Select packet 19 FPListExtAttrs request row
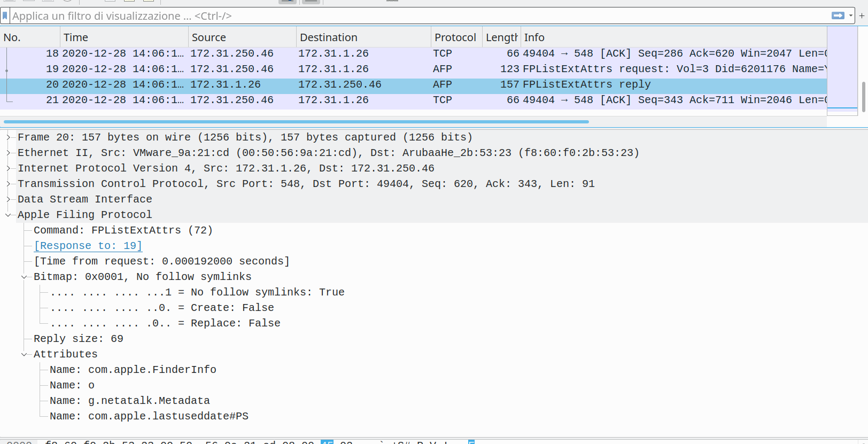The width and height of the screenshot is (868, 444). [x=414, y=69]
